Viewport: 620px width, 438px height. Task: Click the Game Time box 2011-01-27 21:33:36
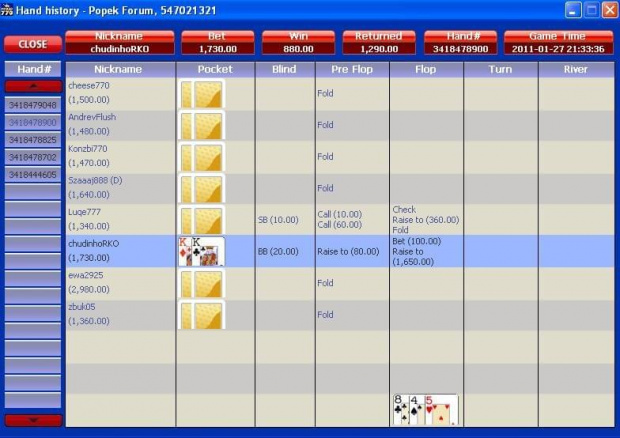[559, 43]
